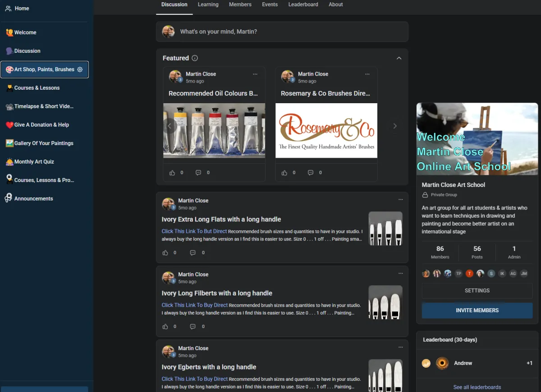Switch to the Members tab
The height and width of the screenshot is (392, 541).
[240, 5]
